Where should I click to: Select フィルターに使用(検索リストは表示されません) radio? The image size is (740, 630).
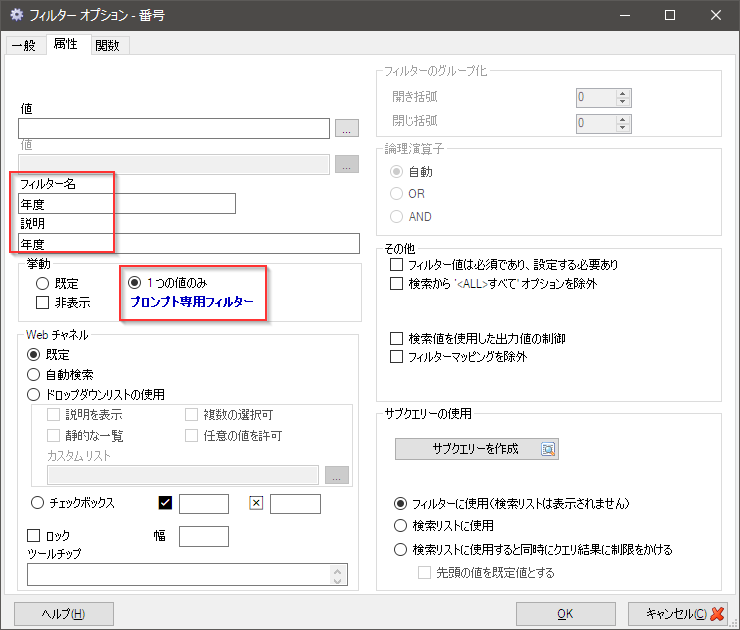point(400,504)
